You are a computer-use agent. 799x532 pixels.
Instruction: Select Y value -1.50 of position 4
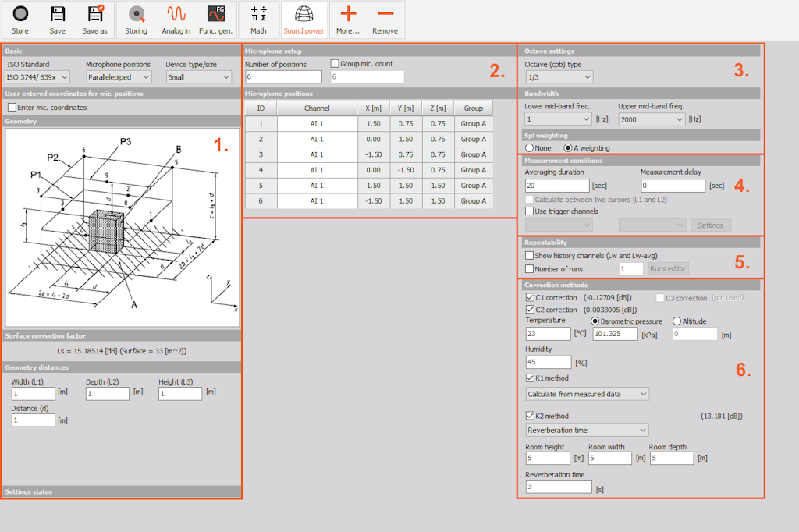pos(406,170)
